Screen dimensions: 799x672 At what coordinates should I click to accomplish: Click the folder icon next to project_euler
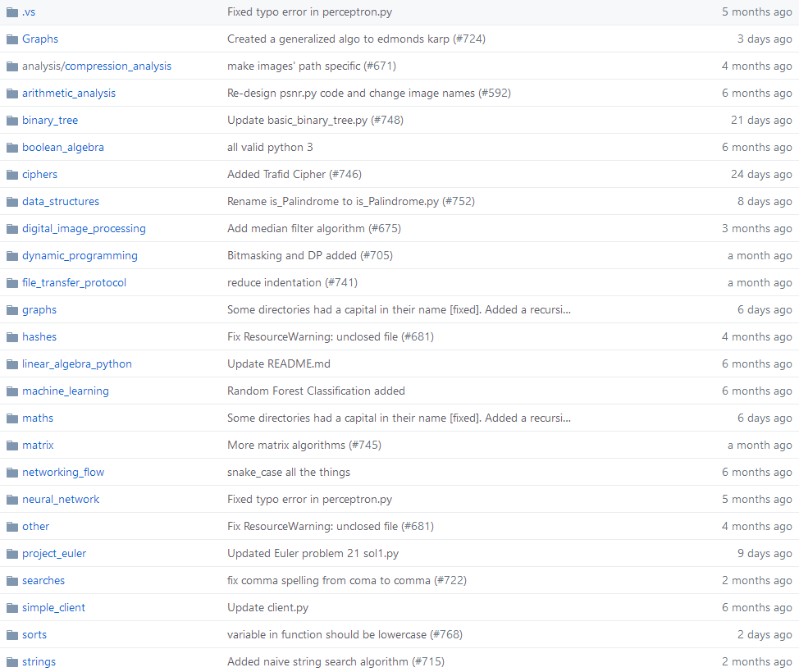pyautogui.click(x=12, y=553)
